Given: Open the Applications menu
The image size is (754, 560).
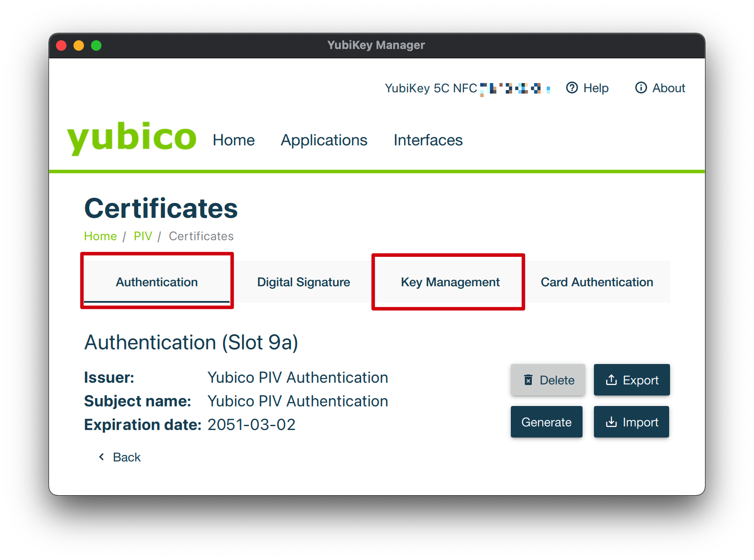Looking at the screenshot, I should point(324,140).
